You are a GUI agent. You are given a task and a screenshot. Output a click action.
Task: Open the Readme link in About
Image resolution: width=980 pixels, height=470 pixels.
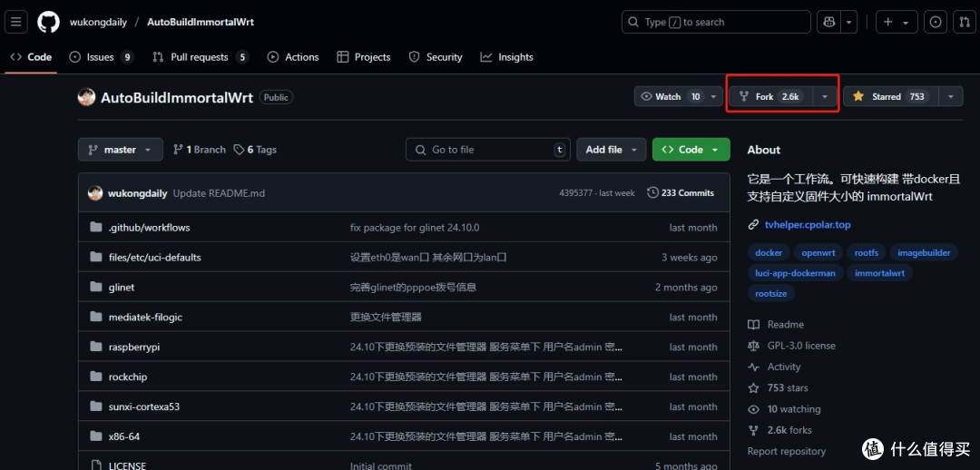[x=776, y=325]
